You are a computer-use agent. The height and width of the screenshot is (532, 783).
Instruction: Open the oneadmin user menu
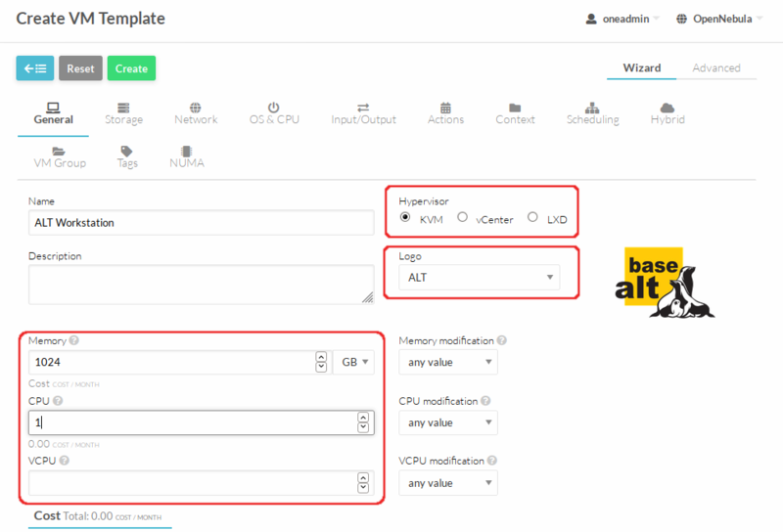pyautogui.click(x=622, y=19)
